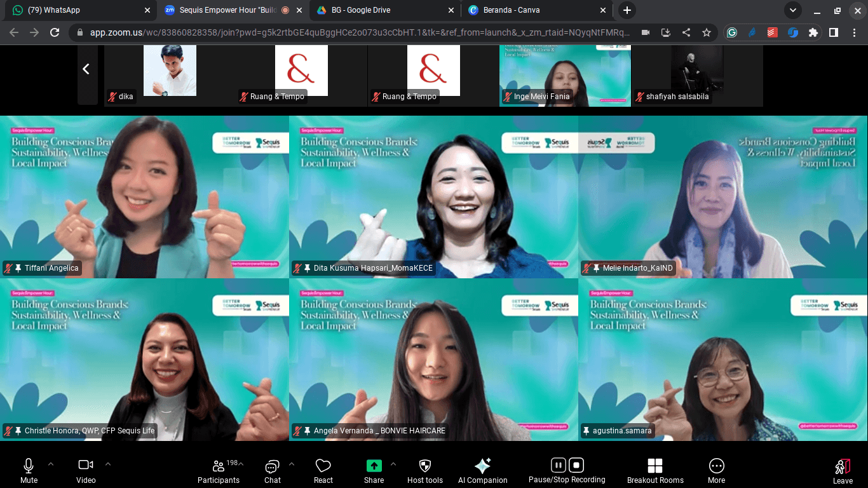868x488 pixels.
Task: Switch to the BG - Google Drive tab
Action: pos(385,10)
